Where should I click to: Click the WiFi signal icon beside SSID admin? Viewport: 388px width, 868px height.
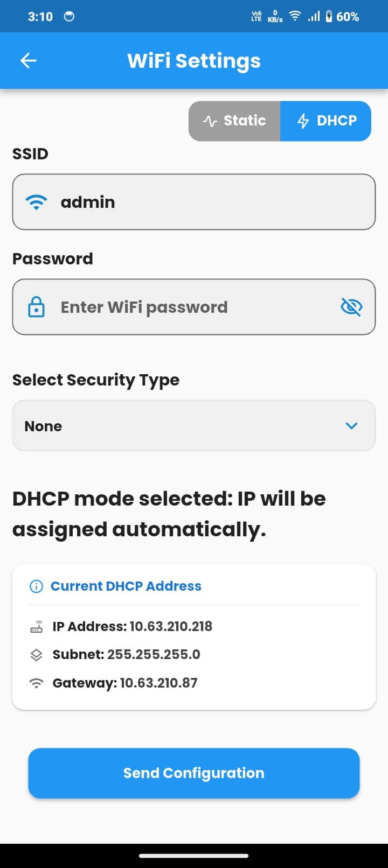click(x=36, y=202)
